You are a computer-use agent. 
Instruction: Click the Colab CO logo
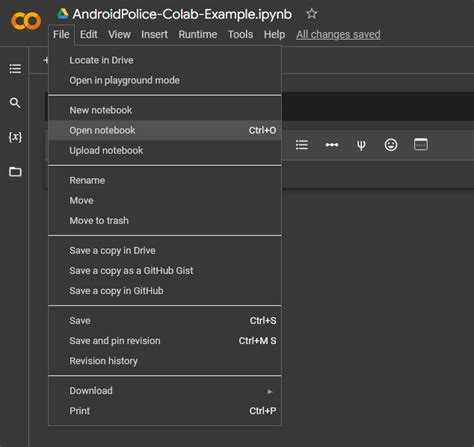pos(26,21)
